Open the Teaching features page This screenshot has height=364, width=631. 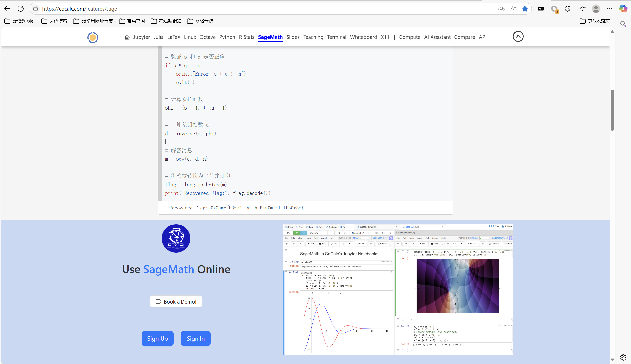tap(313, 37)
